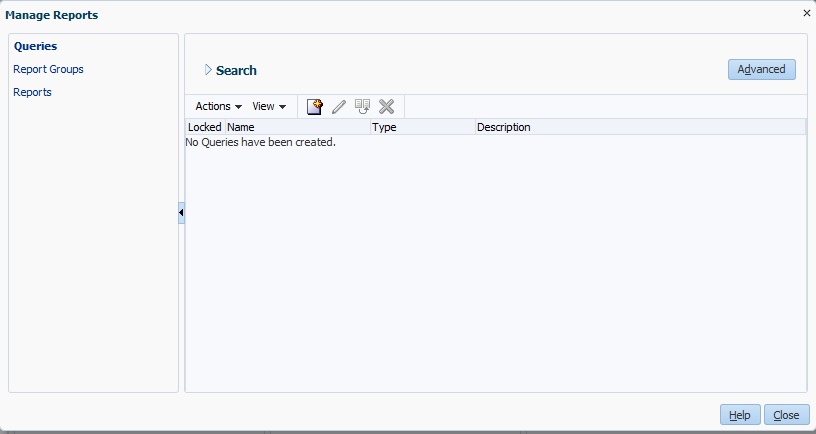
Task: Click the Duplicate query icon
Action: (x=363, y=107)
